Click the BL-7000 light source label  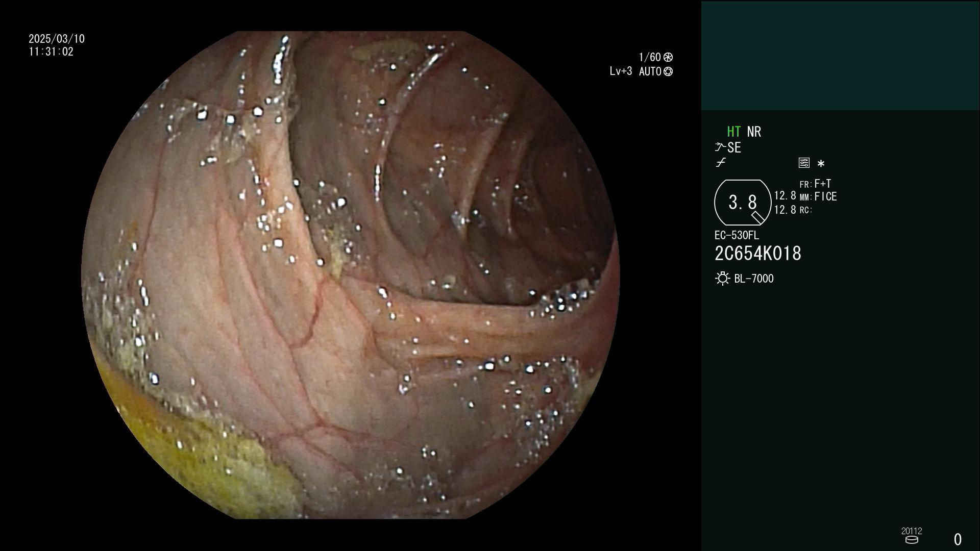(x=754, y=279)
